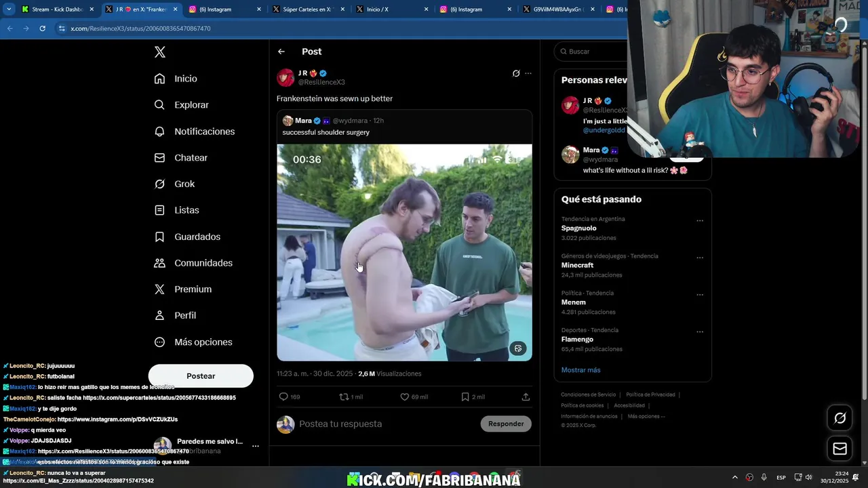Open Política de cookies footer link
Screen dimensions: 868x488
pos(583,405)
